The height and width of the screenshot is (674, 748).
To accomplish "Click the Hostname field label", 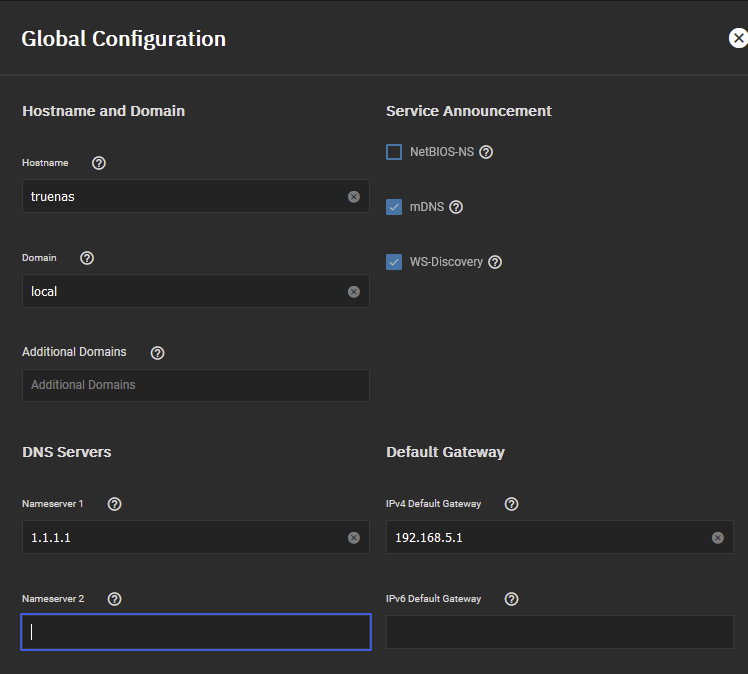I will 45,163.
